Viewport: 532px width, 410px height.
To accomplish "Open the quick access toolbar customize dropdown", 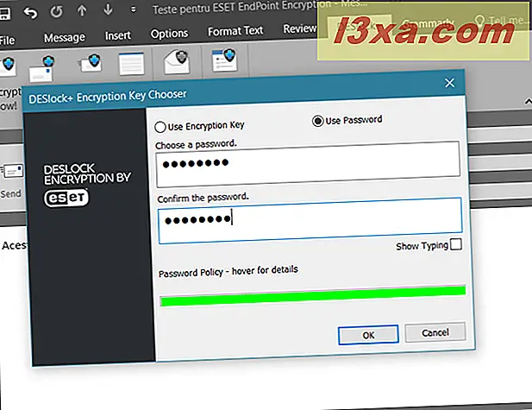I will click(134, 9).
